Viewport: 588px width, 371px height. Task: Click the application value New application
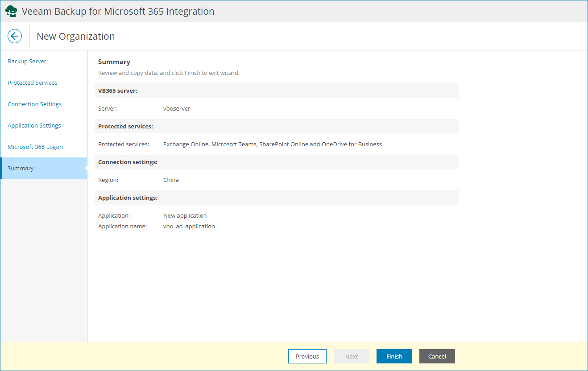(185, 215)
